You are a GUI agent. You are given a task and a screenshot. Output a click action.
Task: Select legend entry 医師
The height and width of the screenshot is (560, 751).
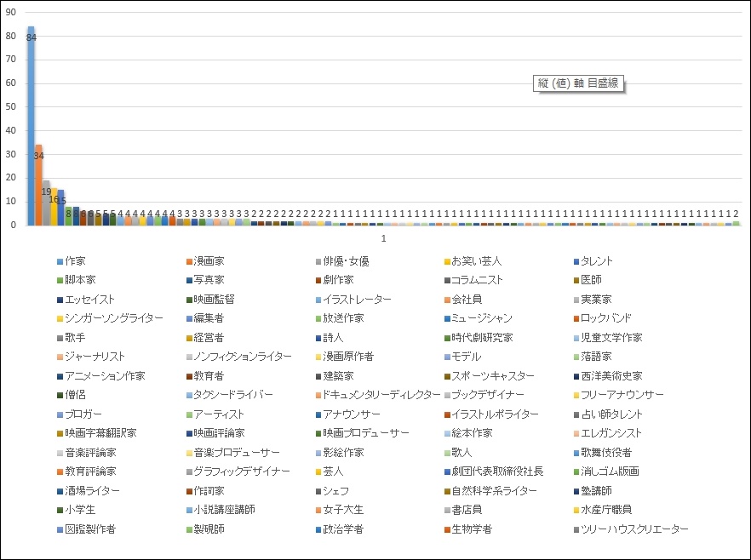click(588, 280)
